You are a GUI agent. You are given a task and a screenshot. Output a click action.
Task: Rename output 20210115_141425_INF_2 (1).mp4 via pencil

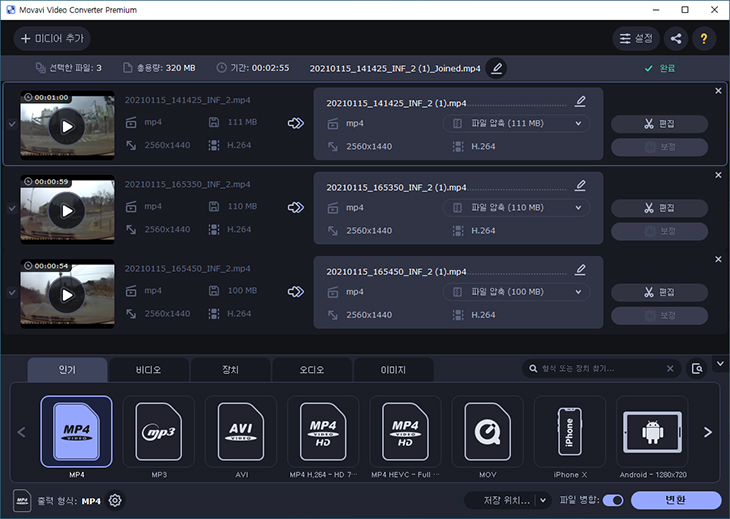pos(580,101)
